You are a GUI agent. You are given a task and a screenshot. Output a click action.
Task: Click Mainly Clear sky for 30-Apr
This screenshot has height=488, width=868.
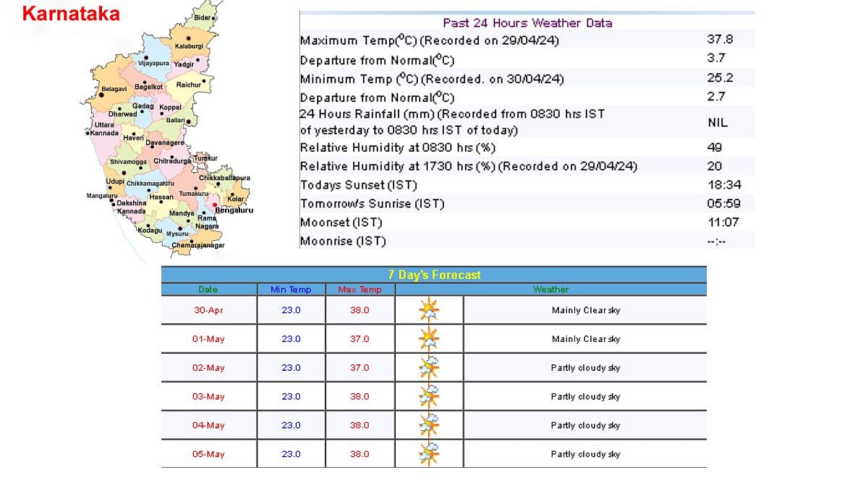point(586,310)
